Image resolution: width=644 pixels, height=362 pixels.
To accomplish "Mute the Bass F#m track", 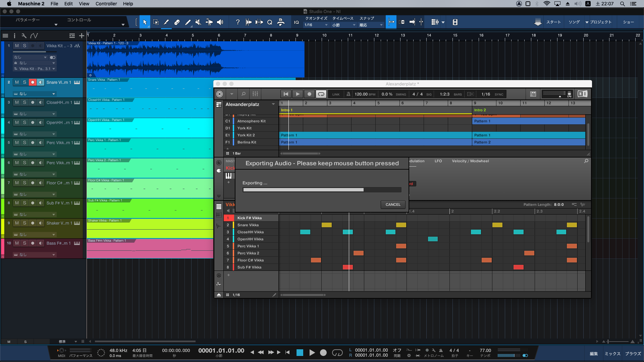I will click(17, 243).
